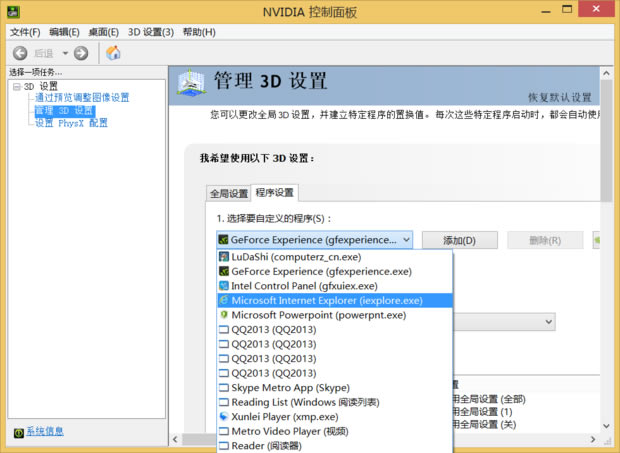Choose Reader (阅读器) entry
The image size is (620, 453).
(335, 446)
